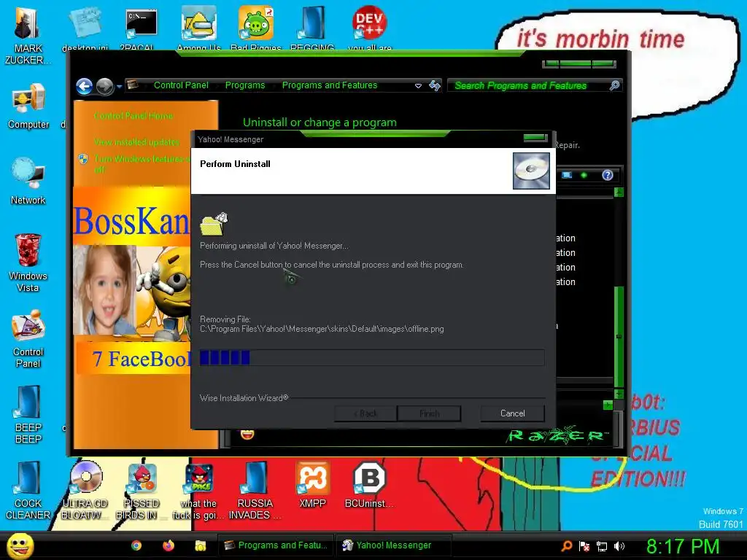Click scroll down arrow in programs list
This screenshot has width=747, height=560.
pos(619,394)
